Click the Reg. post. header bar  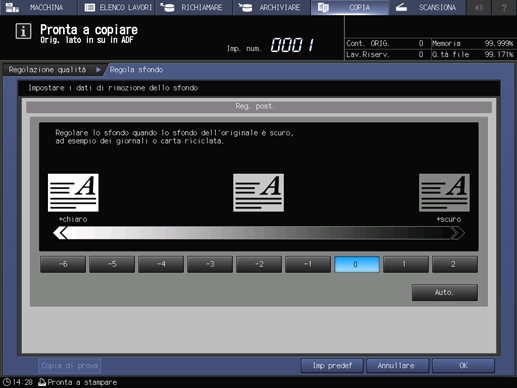259,107
